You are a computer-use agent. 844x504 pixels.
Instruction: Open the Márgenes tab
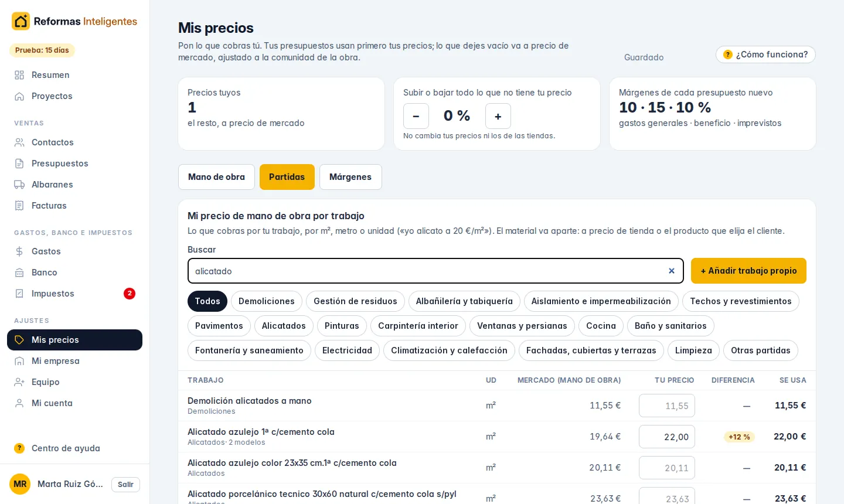350,177
